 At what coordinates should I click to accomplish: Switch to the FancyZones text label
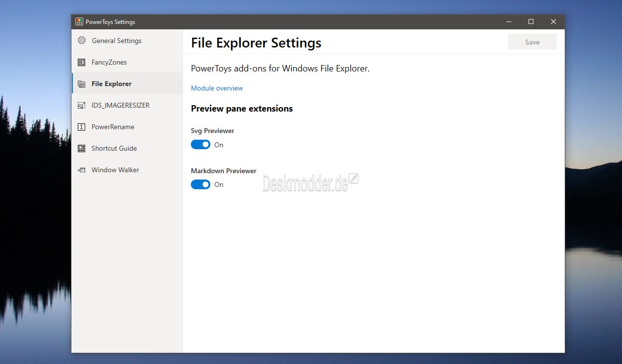click(109, 62)
